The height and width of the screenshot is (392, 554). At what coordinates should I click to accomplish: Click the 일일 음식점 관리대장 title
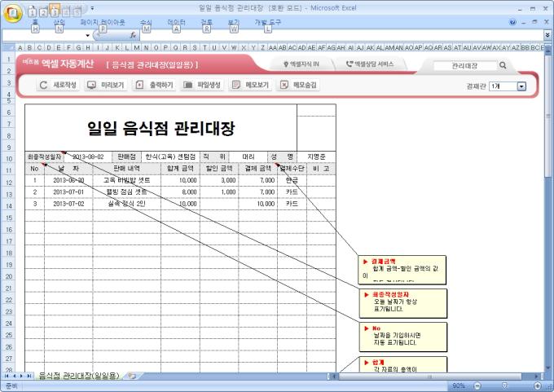[x=160, y=128]
